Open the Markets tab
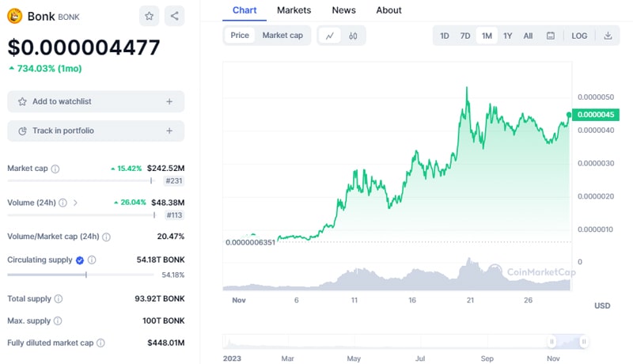Screen dimensions: 633x364 [x=294, y=10]
